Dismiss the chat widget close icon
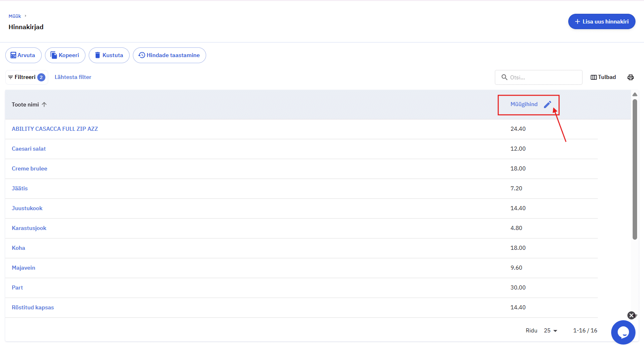Screen dimensions: 644x349 631,315
